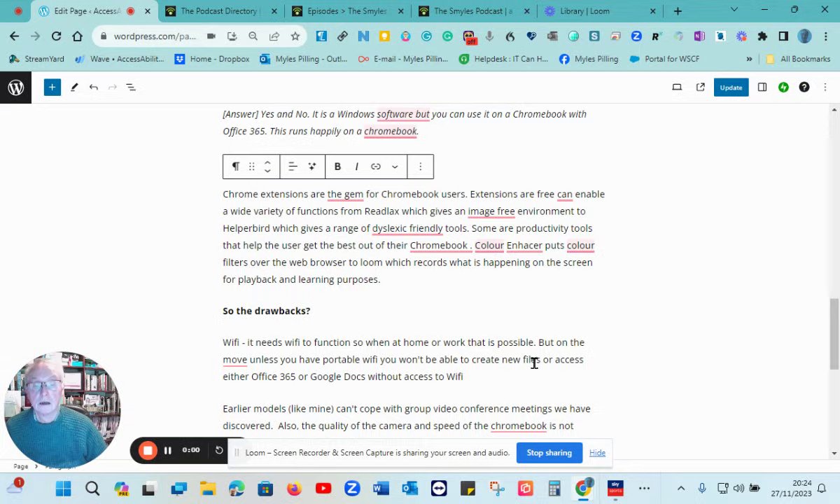Toggle the block inserter plus button
Screen dimensions: 840x504
point(52,87)
